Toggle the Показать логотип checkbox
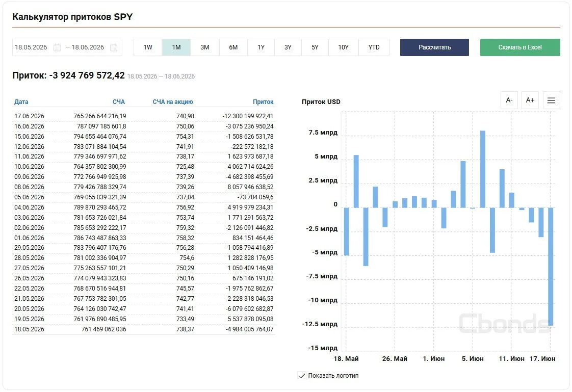 coord(302,376)
